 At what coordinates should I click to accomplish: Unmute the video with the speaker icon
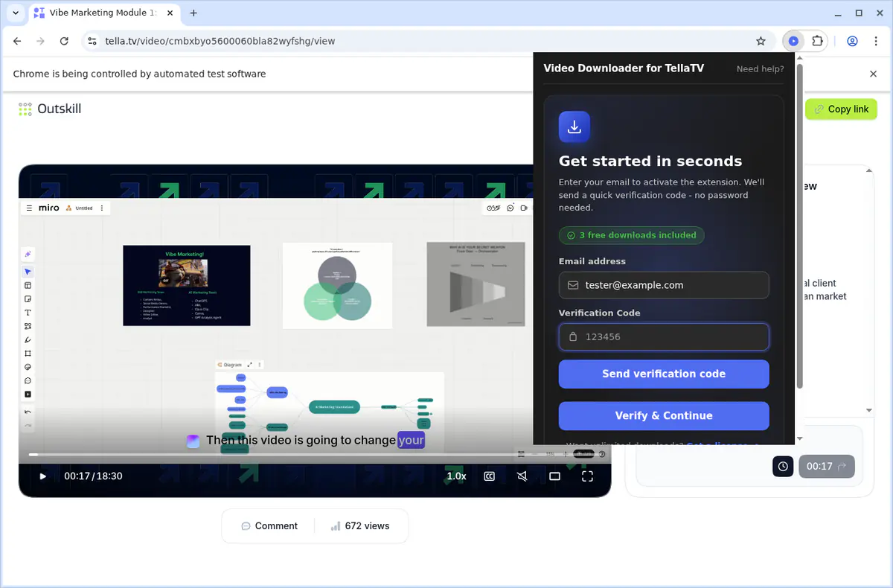(522, 476)
